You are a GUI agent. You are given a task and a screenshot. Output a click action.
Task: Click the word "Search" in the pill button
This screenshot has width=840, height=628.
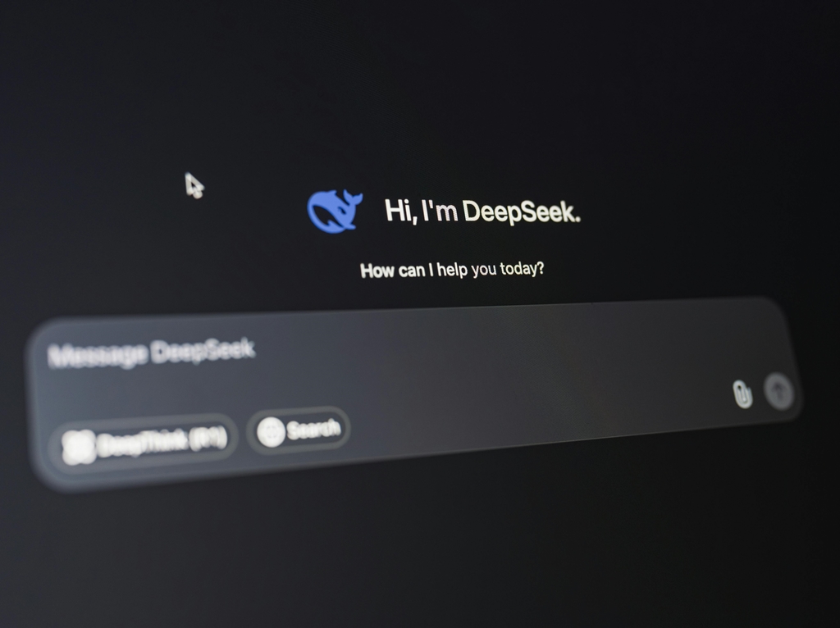point(313,429)
